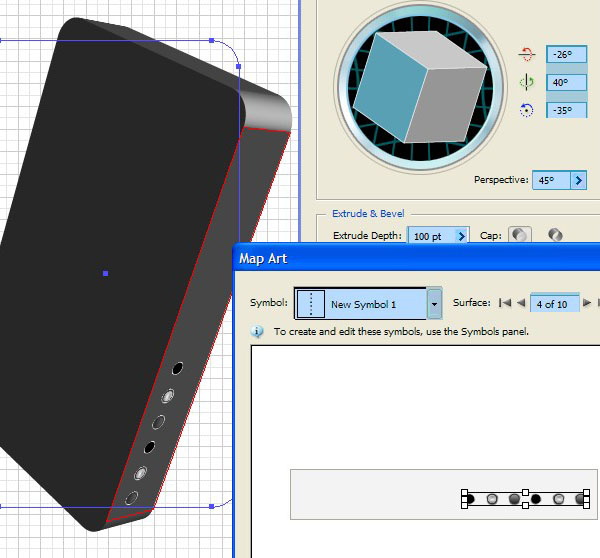This screenshot has height=558, width=600.
Task: Open the Perspective slider arrow
Action: (x=579, y=180)
